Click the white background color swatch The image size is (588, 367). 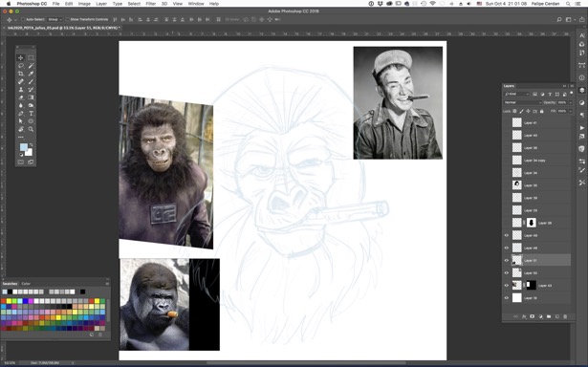(29, 152)
